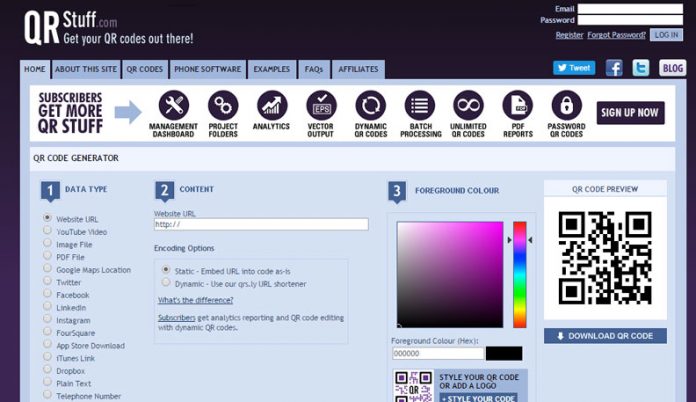Screen dimensions: 696x402
Task: Select Google Maps Location data type
Action: 47,268
